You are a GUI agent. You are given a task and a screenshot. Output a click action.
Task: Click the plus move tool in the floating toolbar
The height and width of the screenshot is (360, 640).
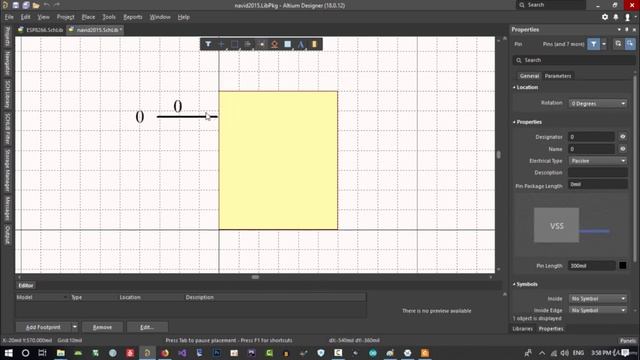[221, 44]
